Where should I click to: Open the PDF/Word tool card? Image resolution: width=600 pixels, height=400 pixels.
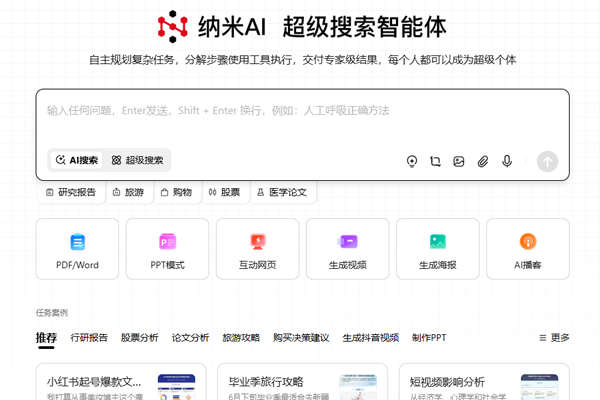point(77,249)
